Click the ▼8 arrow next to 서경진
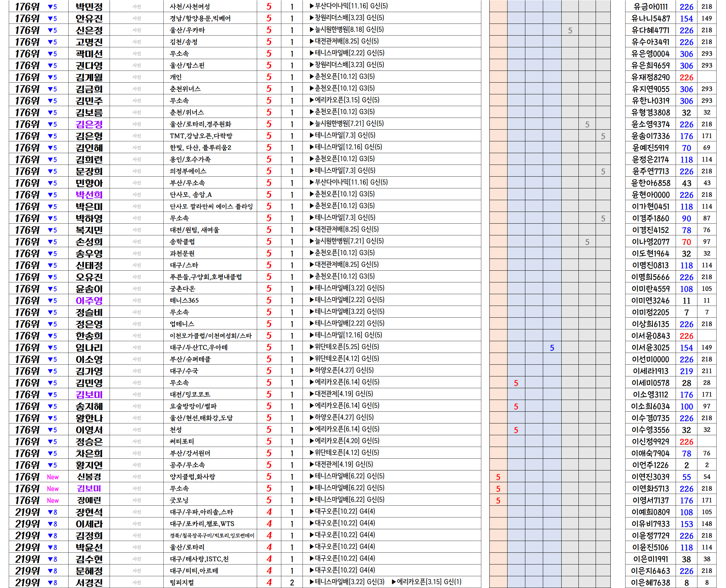 point(52,583)
